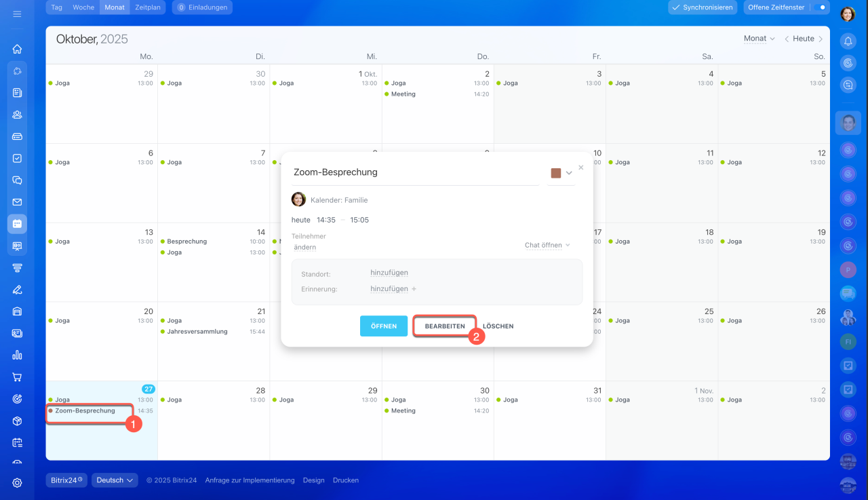Open settings gear icon at bottom left
This screenshot has width=868, height=500.
point(17,483)
